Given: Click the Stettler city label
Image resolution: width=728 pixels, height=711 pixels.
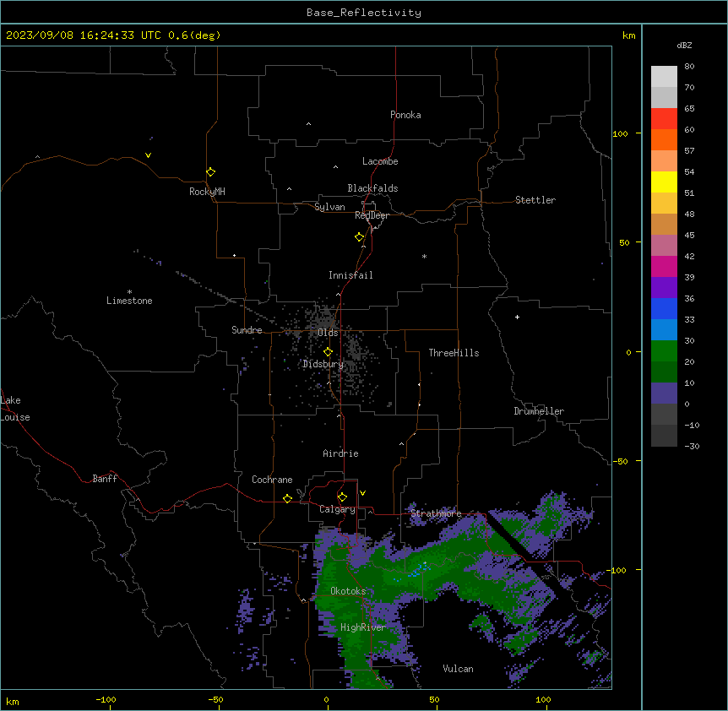Looking at the screenshot, I should click(535, 200).
